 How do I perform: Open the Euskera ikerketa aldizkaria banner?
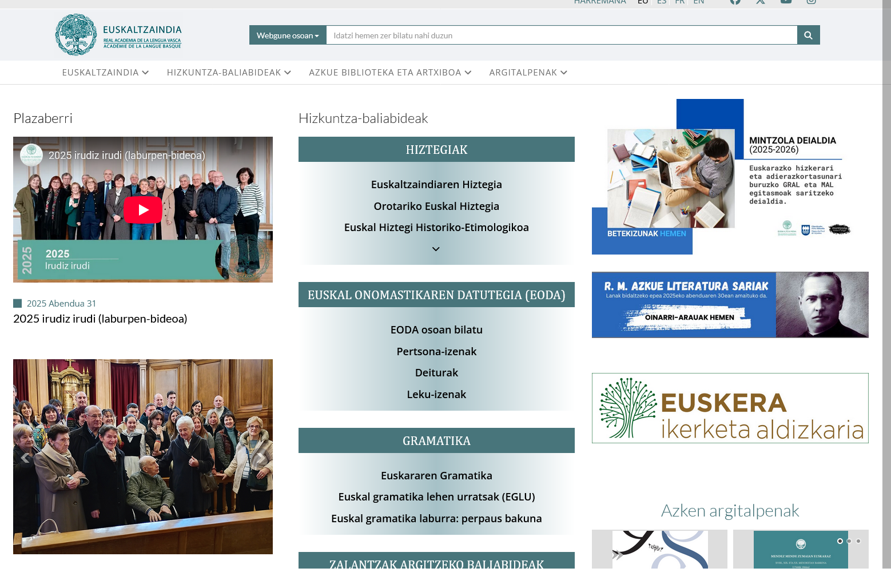coord(730,408)
